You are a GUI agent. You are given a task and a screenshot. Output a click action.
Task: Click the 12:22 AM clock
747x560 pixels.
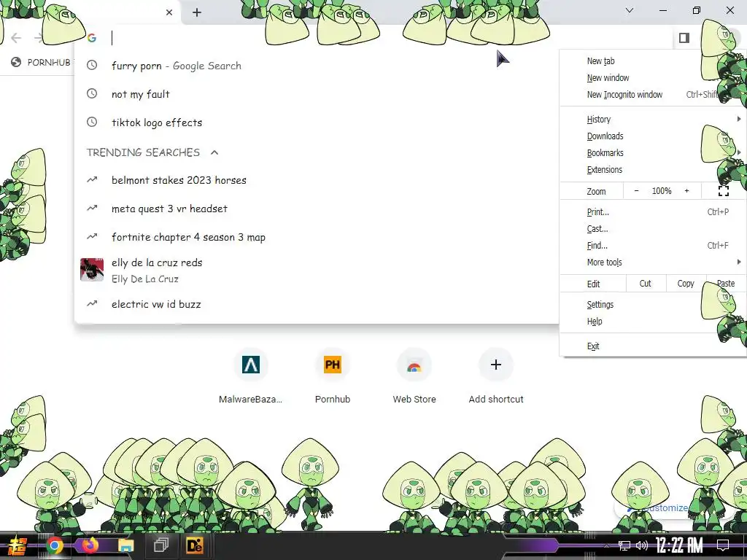679,545
